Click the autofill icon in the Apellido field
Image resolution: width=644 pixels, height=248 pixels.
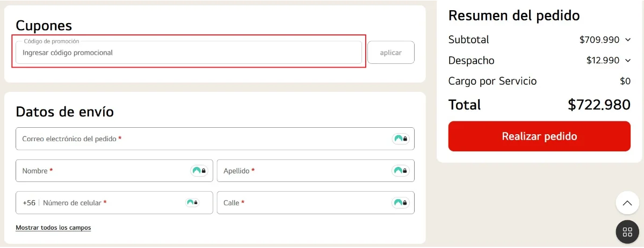pyautogui.click(x=401, y=171)
